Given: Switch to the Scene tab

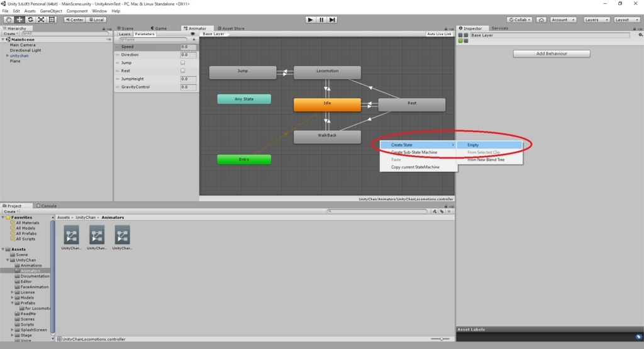Looking at the screenshot, I should pos(125,28).
